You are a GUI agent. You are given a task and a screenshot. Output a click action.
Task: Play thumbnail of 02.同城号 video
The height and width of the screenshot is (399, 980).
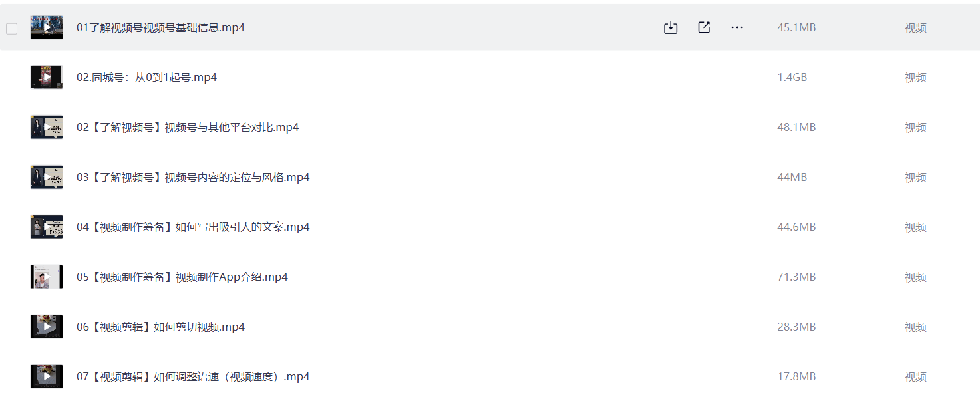47,77
